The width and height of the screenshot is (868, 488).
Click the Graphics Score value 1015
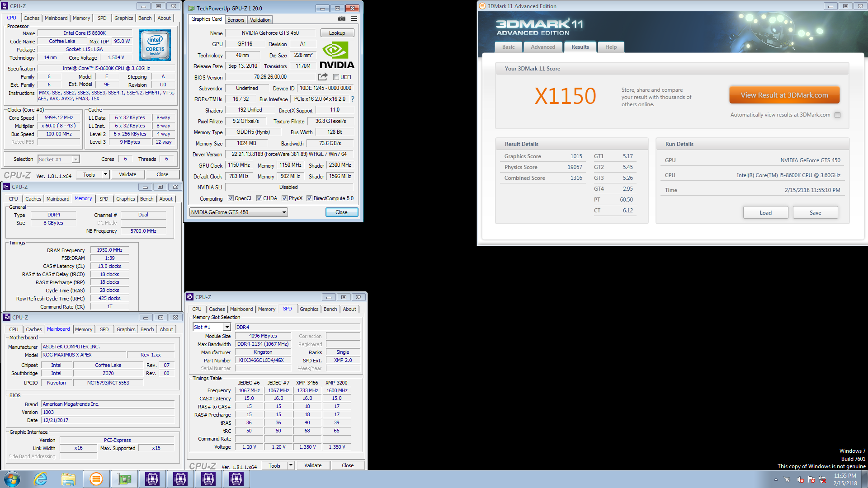click(576, 156)
